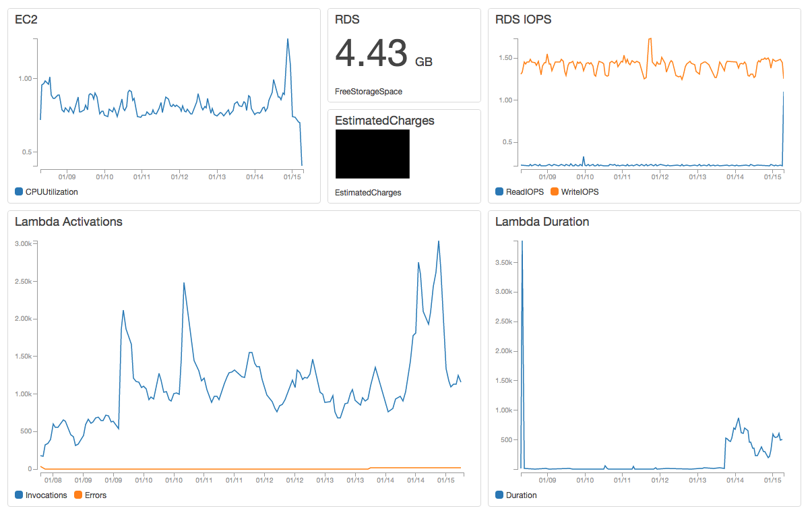Click the blue Invocations legend swatch

pyautogui.click(x=19, y=495)
